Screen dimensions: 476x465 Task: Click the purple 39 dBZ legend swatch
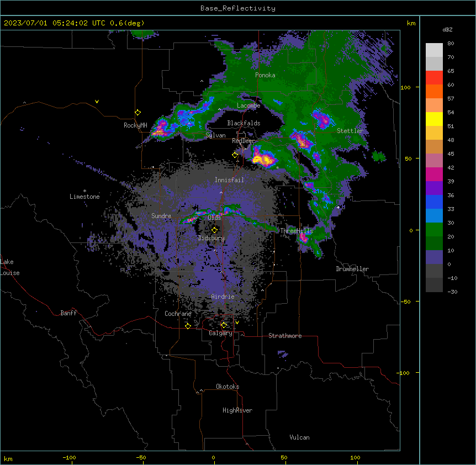(x=434, y=188)
